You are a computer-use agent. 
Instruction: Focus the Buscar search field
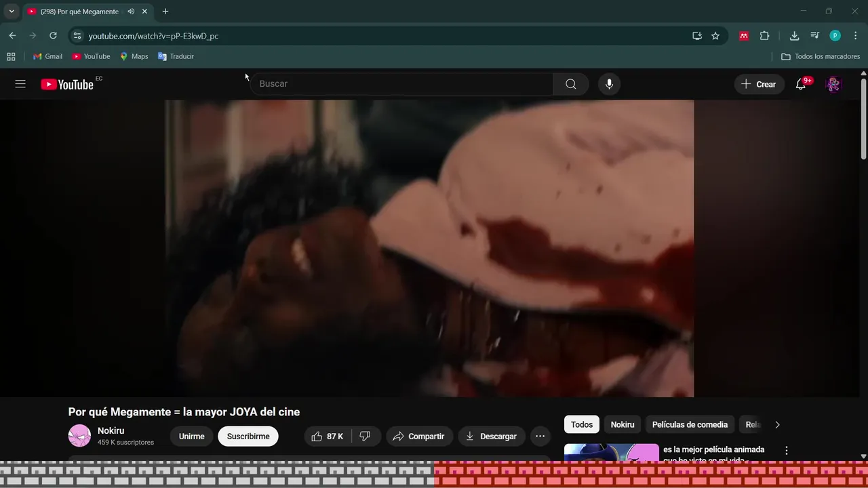pyautogui.click(x=401, y=84)
